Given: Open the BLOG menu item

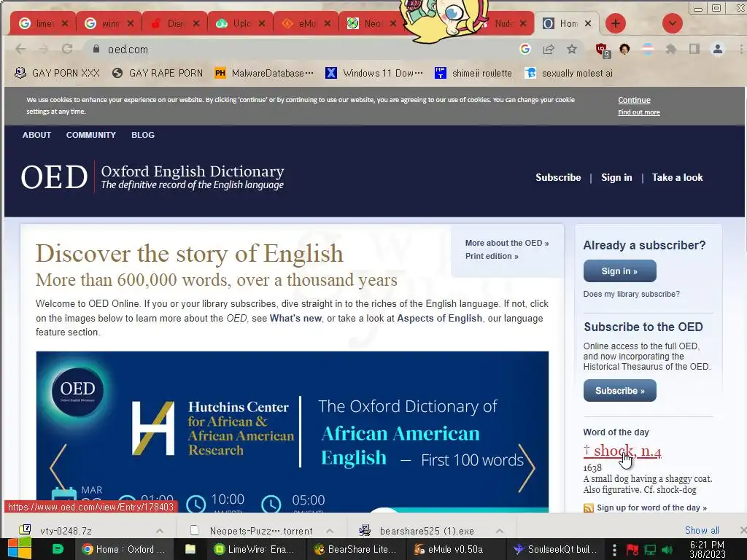Looking at the screenshot, I should 143,135.
